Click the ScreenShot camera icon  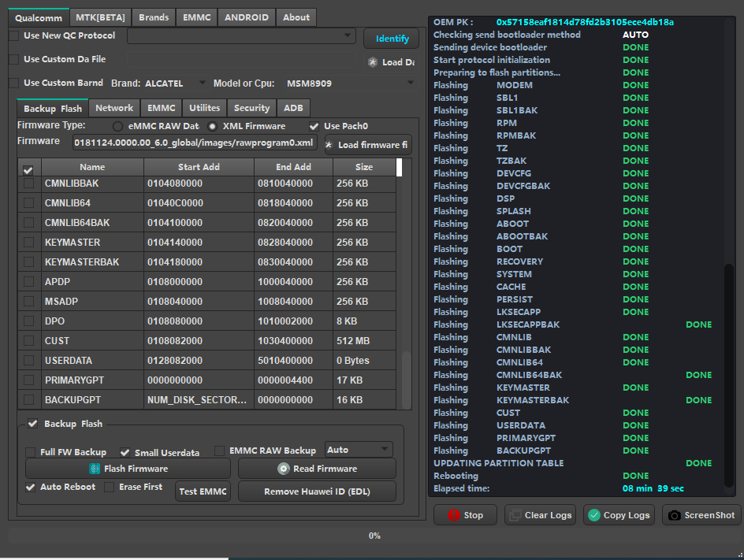[674, 515]
